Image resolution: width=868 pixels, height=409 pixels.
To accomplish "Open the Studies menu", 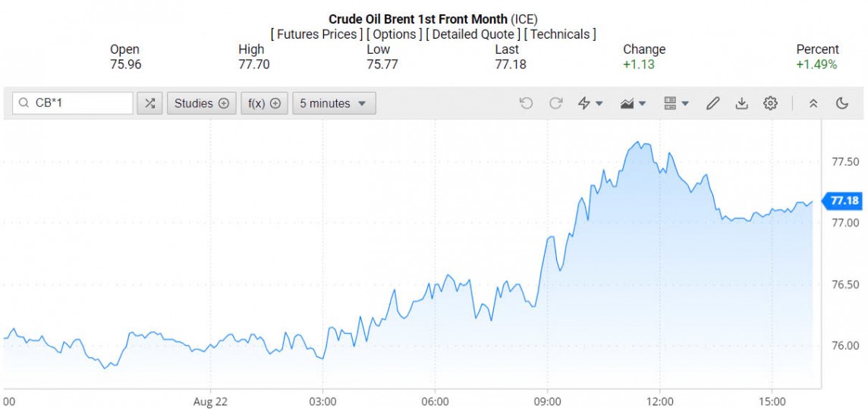I will click(201, 103).
